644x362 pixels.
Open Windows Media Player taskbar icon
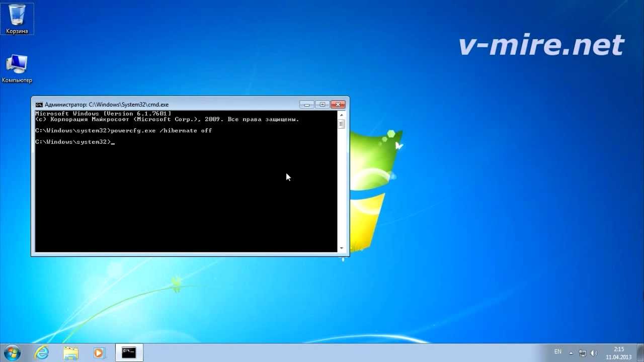pyautogui.click(x=99, y=352)
